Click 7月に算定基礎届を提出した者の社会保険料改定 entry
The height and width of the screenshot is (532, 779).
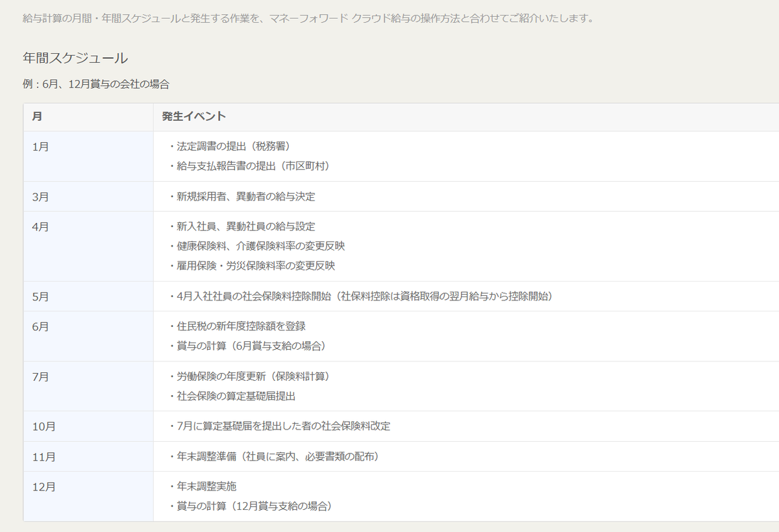[x=279, y=426]
